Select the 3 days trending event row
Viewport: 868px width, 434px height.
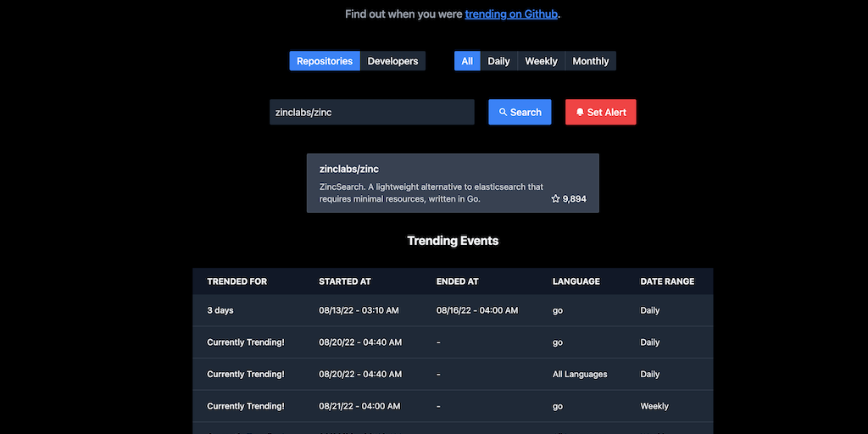click(x=453, y=310)
